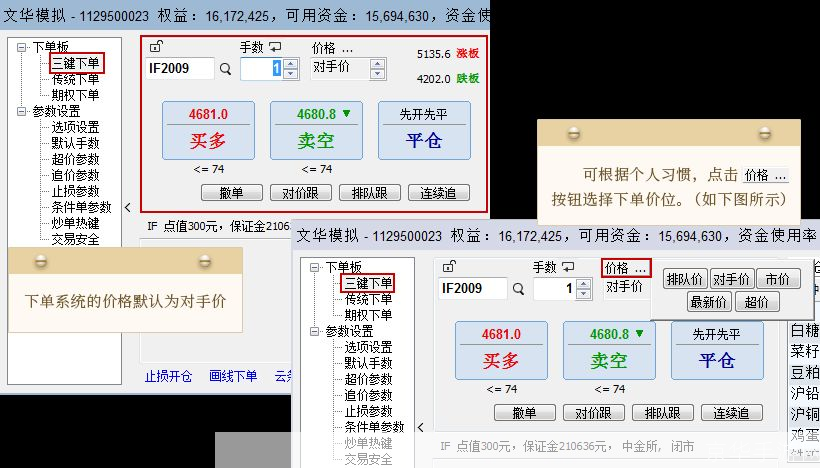Click the contract search magnifier in front window
The width and height of the screenshot is (820, 468).
coord(518,289)
